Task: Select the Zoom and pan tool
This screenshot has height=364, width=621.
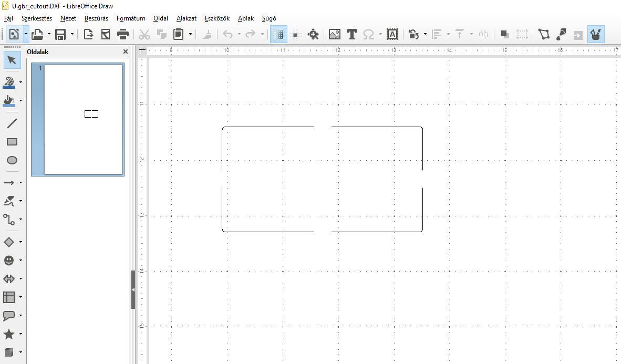Action: point(313,35)
